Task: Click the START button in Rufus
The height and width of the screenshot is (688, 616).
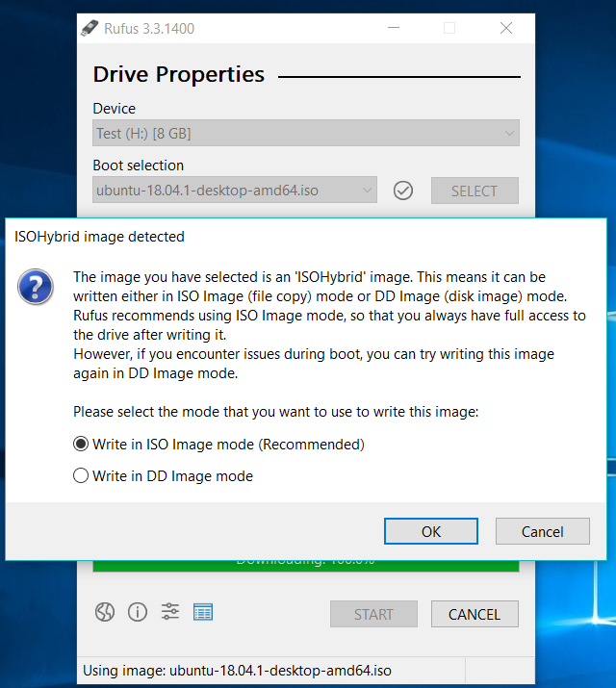Action: click(x=373, y=614)
